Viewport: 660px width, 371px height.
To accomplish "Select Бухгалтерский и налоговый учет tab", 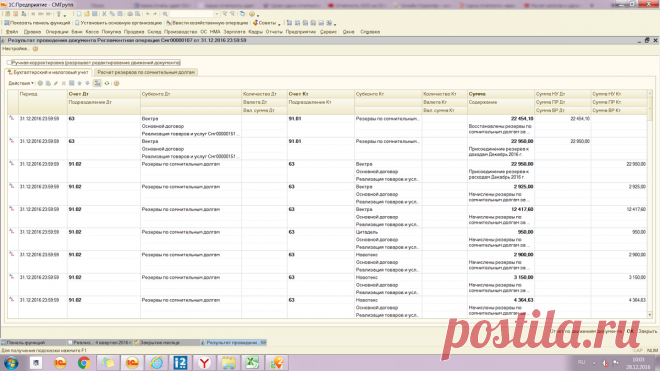I will pos(48,72).
